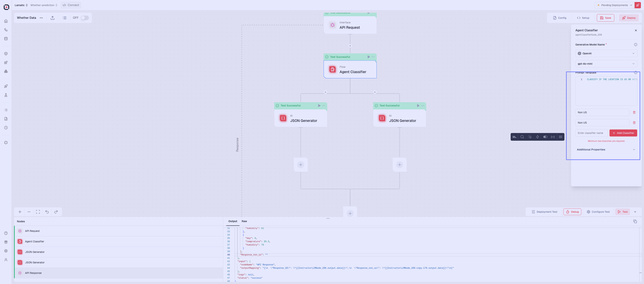Click the zoom in plus canvas control
Viewport: 644px width, 284px height.
pyautogui.click(x=20, y=212)
